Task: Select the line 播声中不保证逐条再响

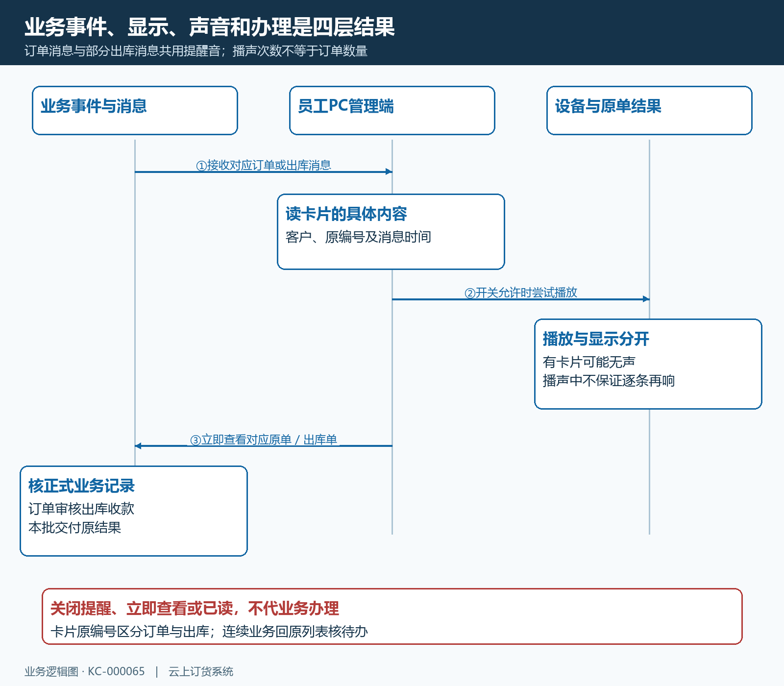Action: (609, 381)
